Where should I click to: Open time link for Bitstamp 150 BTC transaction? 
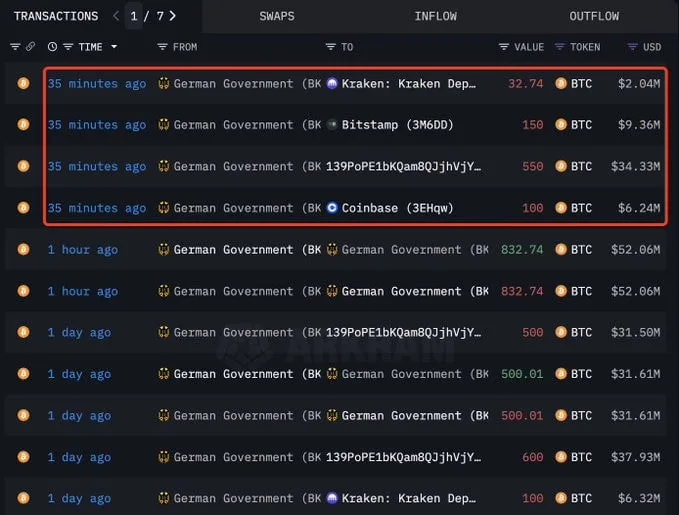click(97, 125)
